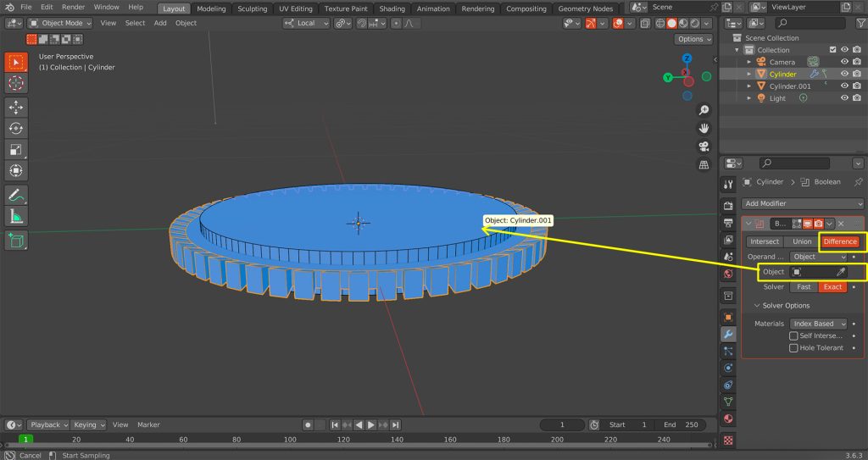
Task: Choose the Rotate tool
Action: click(x=16, y=129)
